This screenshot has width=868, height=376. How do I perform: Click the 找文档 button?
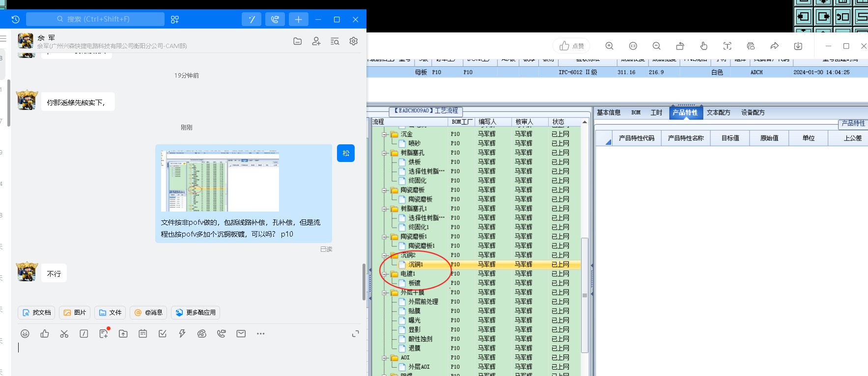pos(37,313)
